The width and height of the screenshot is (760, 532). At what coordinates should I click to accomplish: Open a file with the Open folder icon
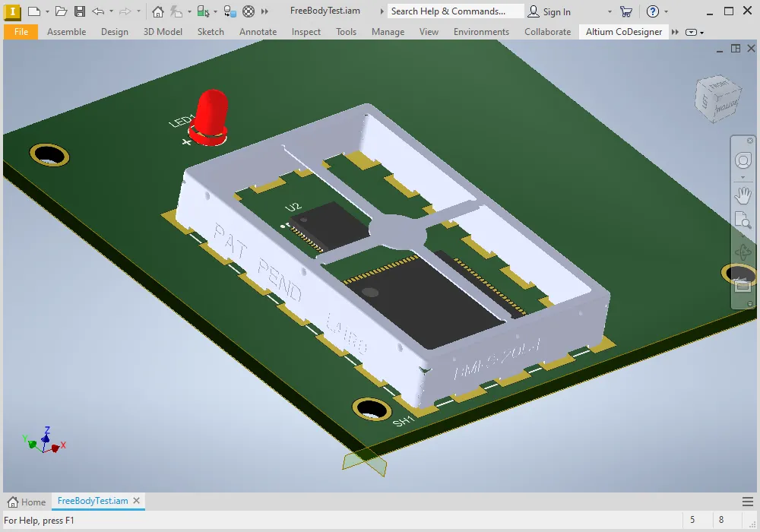[62, 11]
